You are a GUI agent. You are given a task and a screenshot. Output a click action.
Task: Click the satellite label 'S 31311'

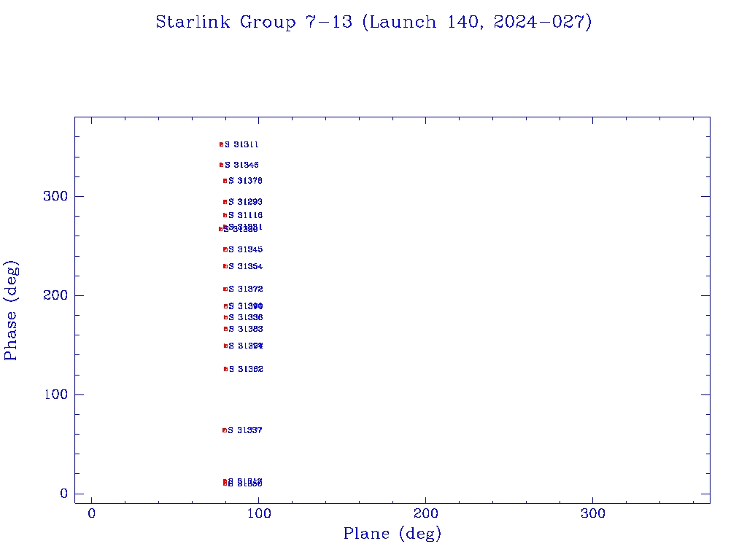pos(241,144)
